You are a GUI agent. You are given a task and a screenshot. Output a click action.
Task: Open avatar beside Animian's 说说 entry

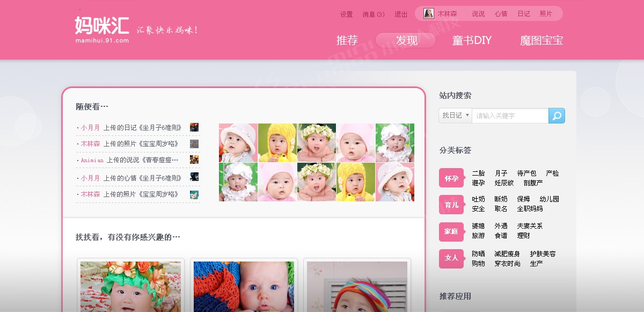pos(194,159)
